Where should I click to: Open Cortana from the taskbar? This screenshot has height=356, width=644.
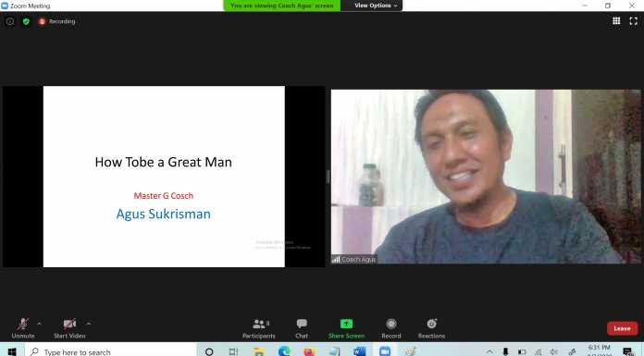209,351
